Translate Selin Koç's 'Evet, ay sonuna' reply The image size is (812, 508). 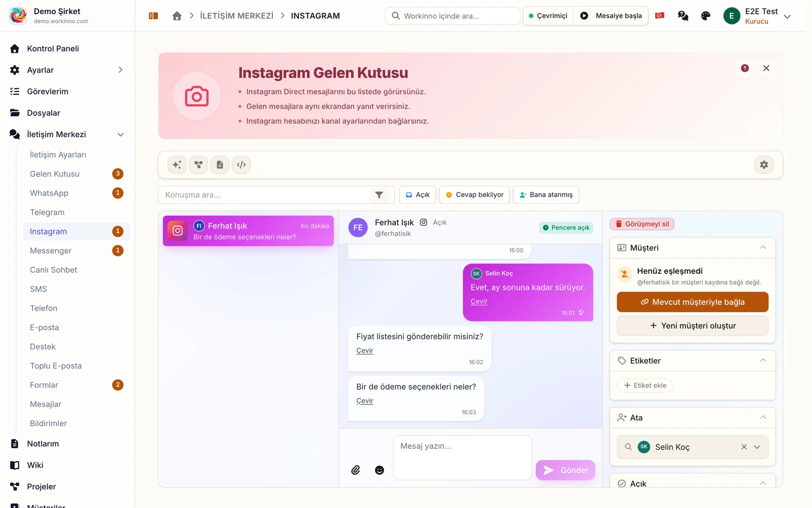(x=479, y=301)
